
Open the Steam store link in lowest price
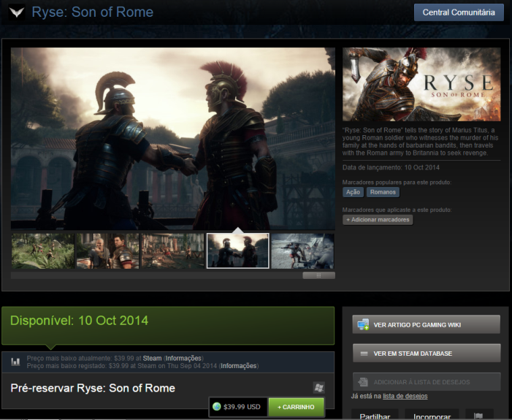click(152, 358)
